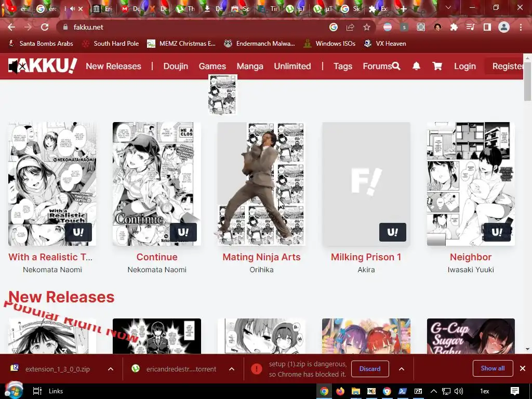Open the Doujin nav item
This screenshot has height=399, width=532.
(x=176, y=66)
